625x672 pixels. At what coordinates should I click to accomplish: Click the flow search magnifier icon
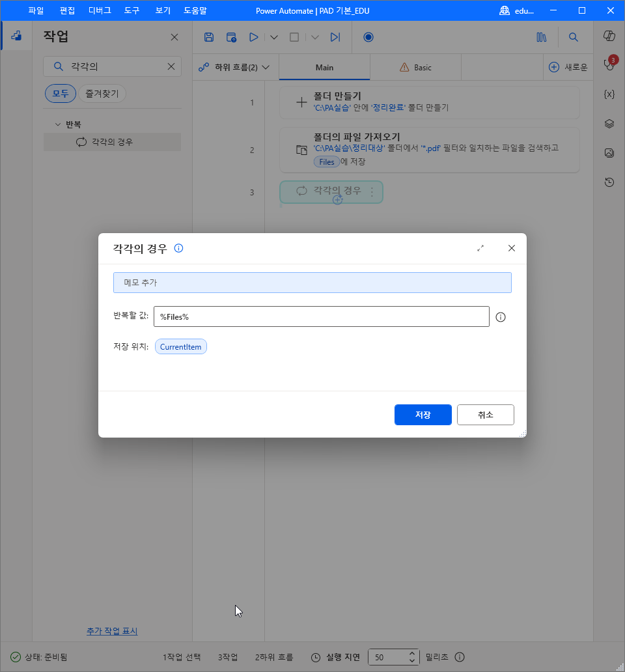(573, 37)
